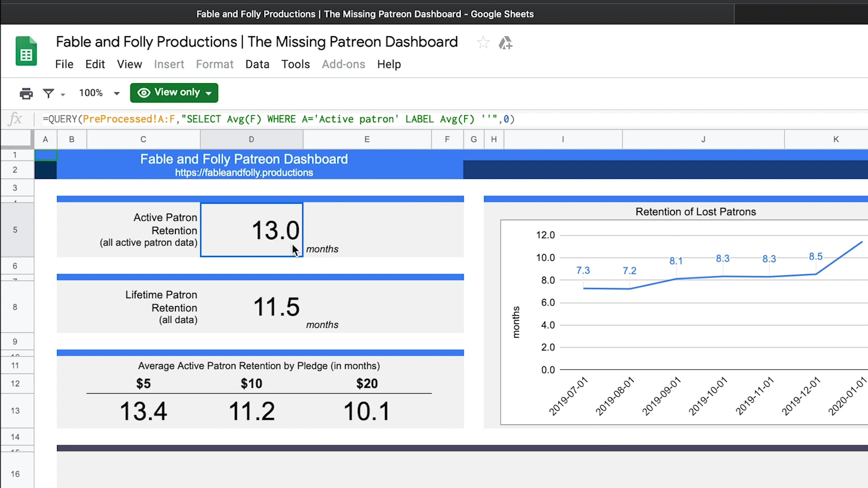
Task: Click the Google Sheets home icon
Action: [26, 52]
